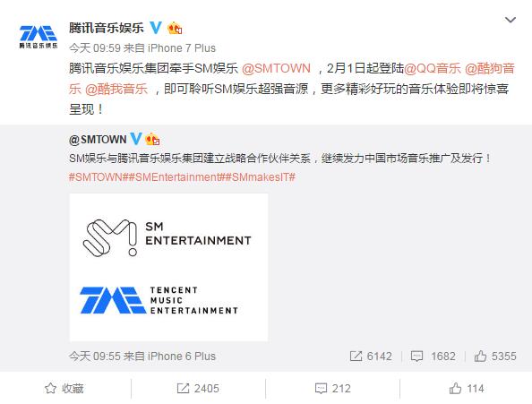Click the crown badge next to @SMTOWN
Image resolution: width=532 pixels, height=404 pixels.
coord(152,139)
